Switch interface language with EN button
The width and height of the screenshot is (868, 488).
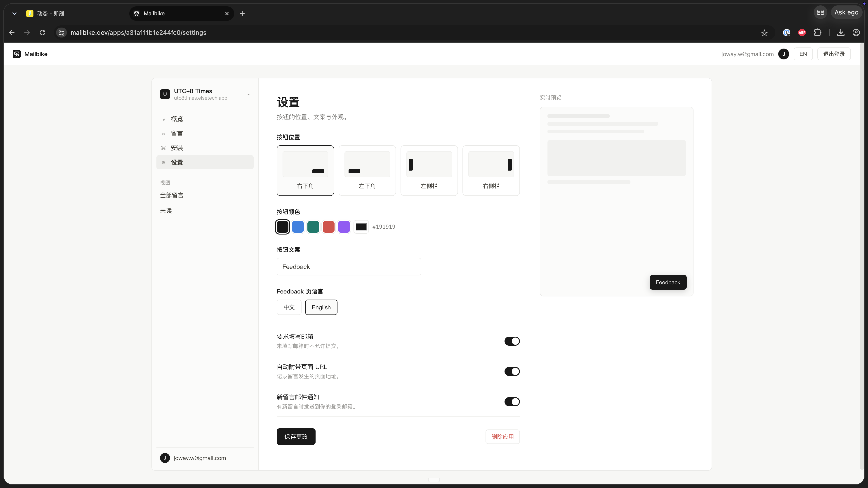pos(803,54)
